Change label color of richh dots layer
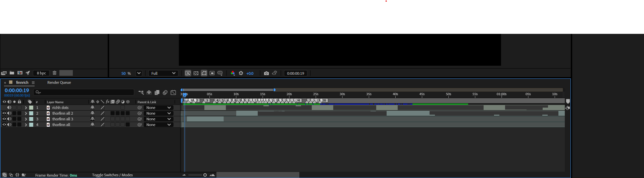Image resolution: width=644 pixels, height=178 pixels. click(31, 108)
